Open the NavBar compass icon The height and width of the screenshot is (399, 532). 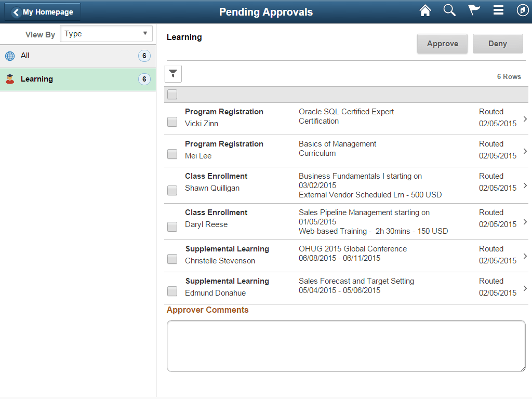pyautogui.click(x=523, y=10)
